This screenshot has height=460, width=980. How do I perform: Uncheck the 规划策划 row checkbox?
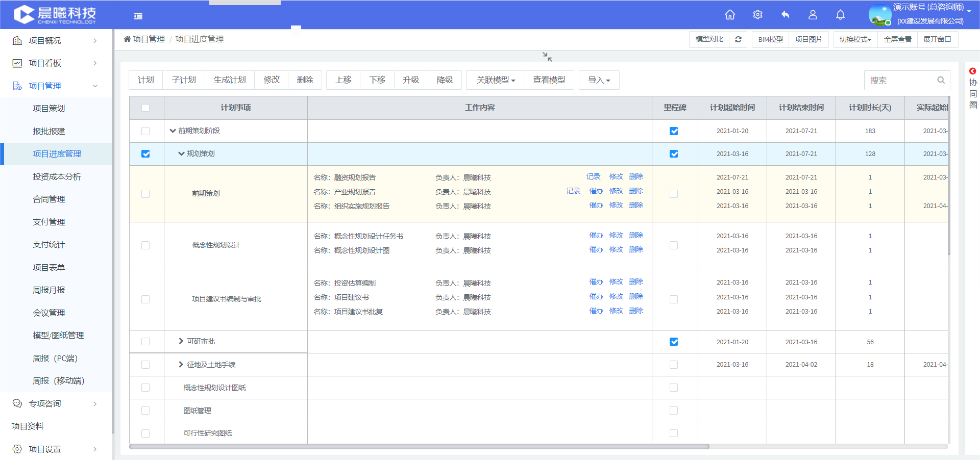click(145, 154)
